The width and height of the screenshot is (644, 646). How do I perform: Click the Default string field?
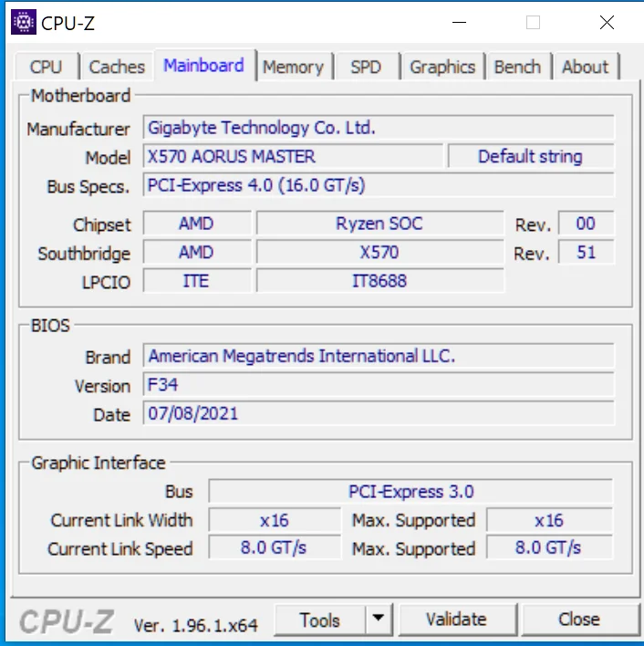pos(531,156)
